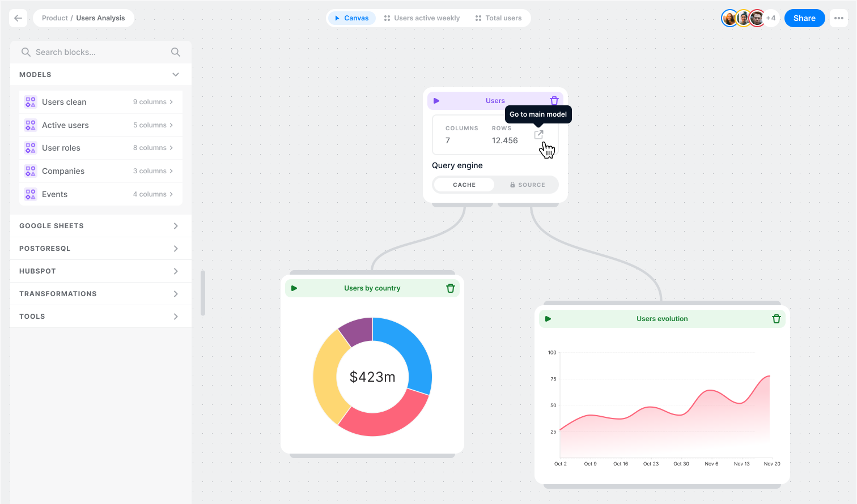The height and width of the screenshot is (504, 857).
Task: Click the Users evolution title
Action: click(x=662, y=319)
